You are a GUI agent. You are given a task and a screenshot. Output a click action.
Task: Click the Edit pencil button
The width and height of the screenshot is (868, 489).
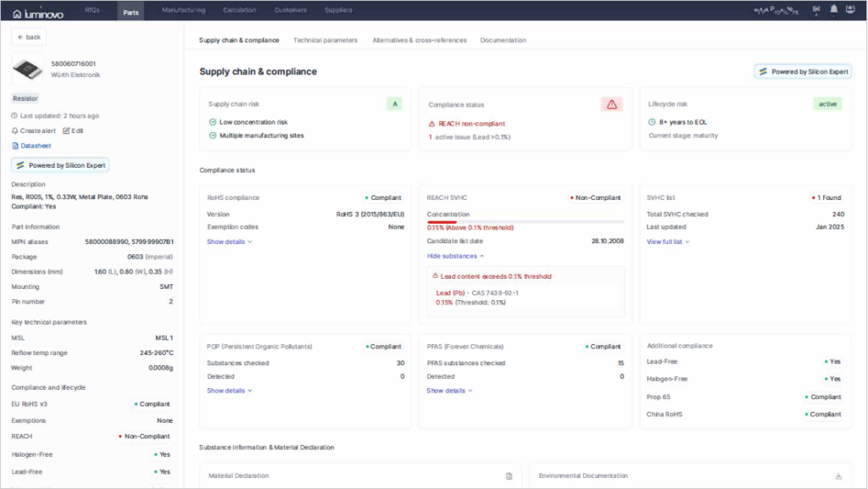point(73,131)
